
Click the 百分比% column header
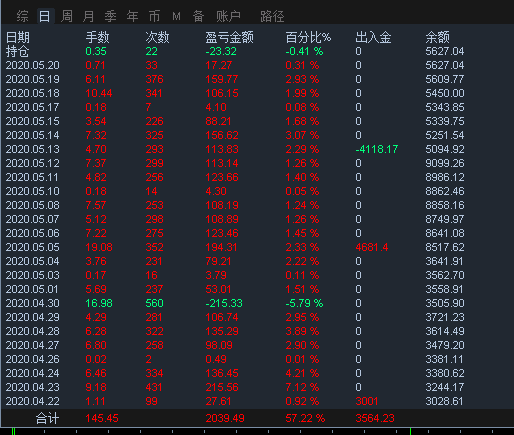click(308, 37)
